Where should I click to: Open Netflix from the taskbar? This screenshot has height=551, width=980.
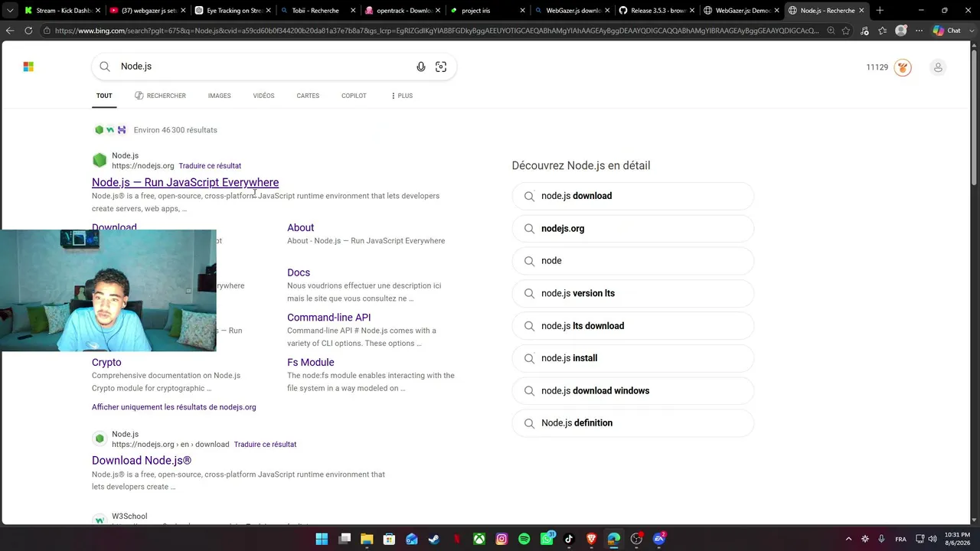coord(456,539)
